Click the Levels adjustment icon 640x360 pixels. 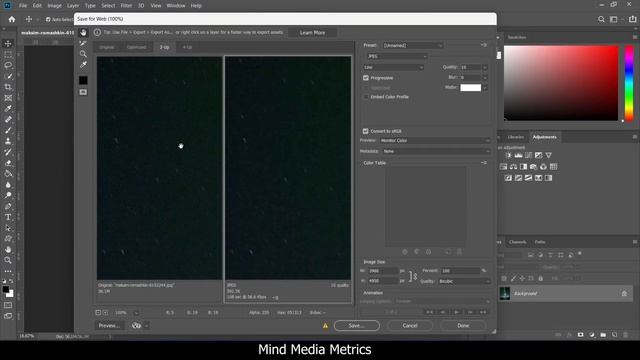coord(518,155)
